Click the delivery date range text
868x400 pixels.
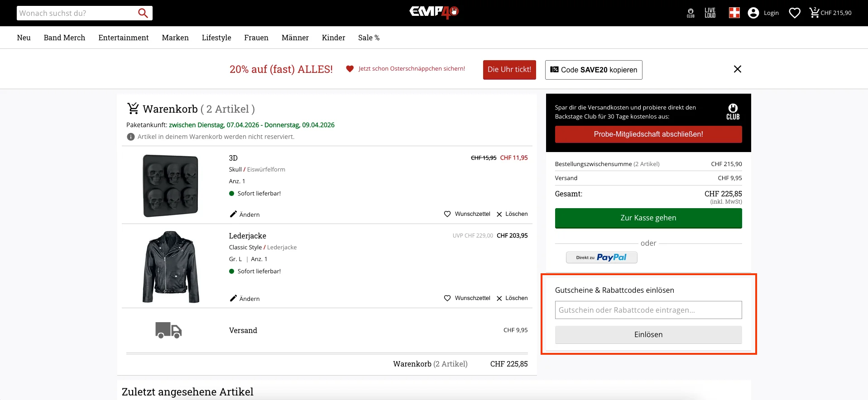coord(252,125)
